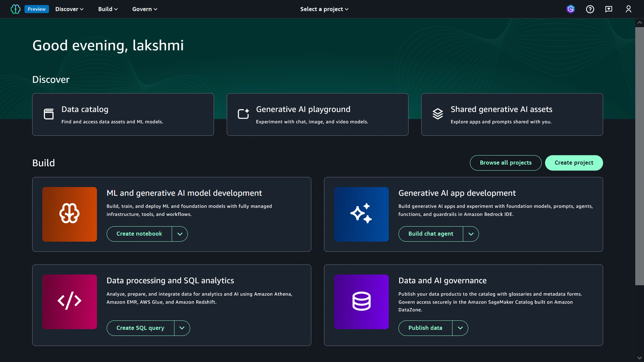Click the SageMaker brain logo
Screen dimensions: 644x362
click(x=15, y=9)
